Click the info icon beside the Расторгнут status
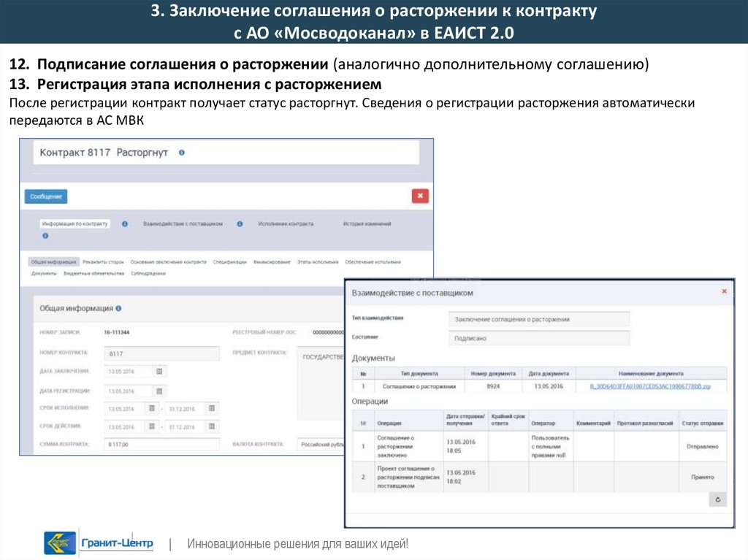 [x=182, y=153]
